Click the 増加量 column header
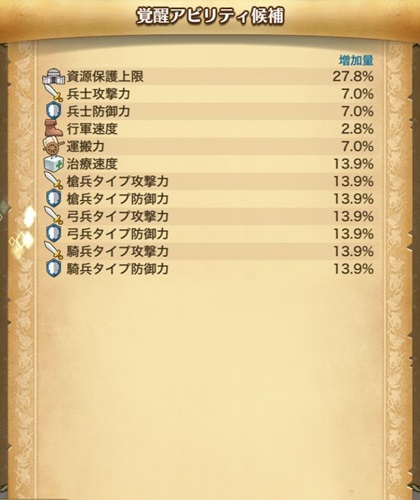The width and height of the screenshot is (420, 500). pyautogui.click(x=356, y=61)
